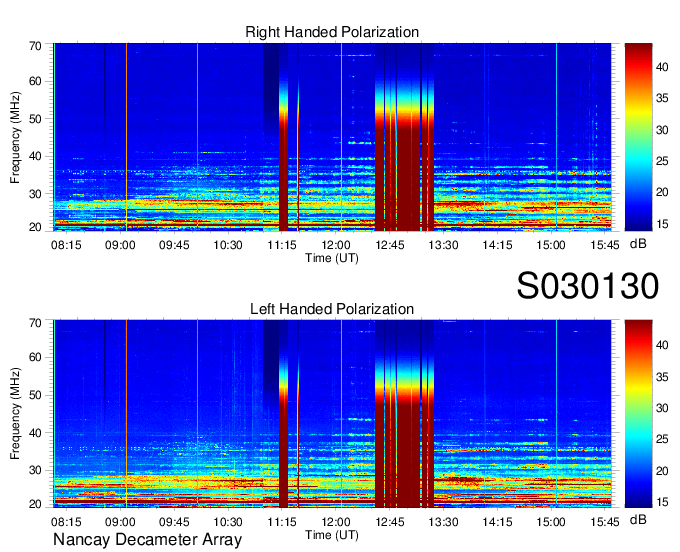
Task: Click the 09:45 time tick under the right-handed plot
Action: 174,245
